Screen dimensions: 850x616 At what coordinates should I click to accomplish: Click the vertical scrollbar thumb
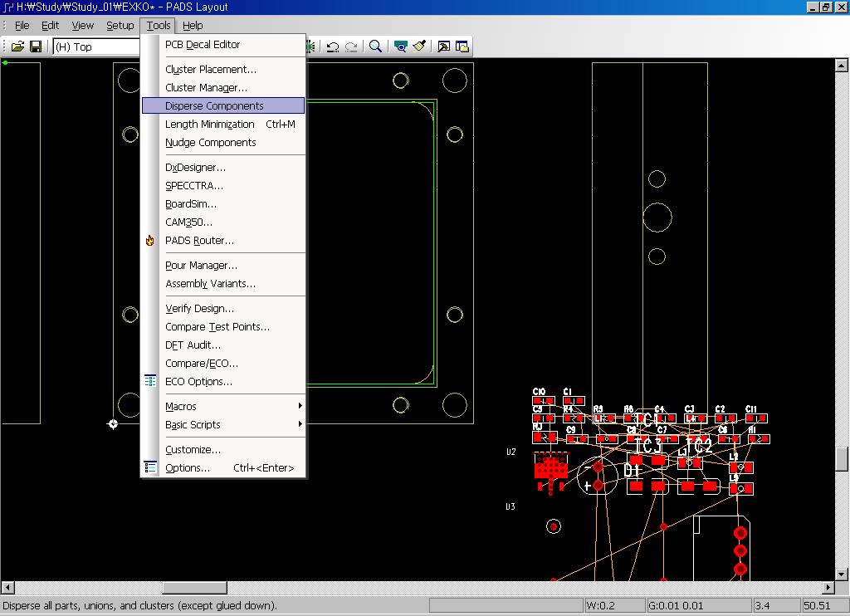tap(841, 459)
